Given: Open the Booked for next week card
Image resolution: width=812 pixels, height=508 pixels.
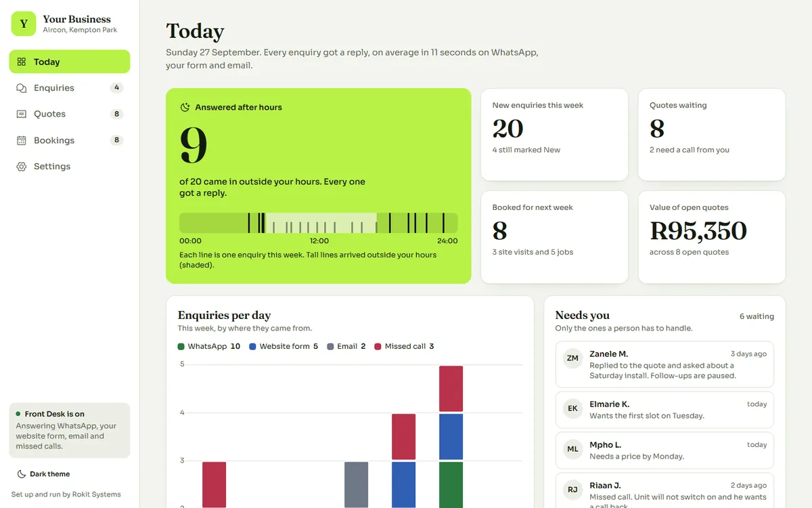Looking at the screenshot, I should (554, 237).
